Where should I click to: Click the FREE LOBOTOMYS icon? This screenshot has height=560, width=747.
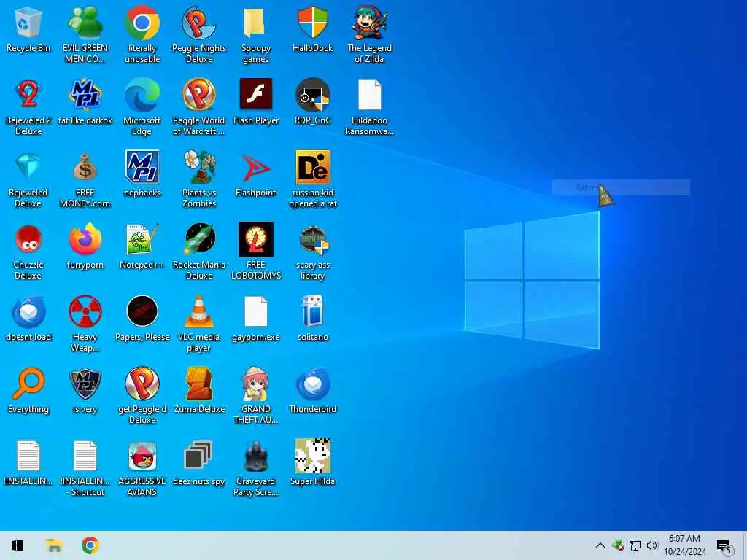coord(256,239)
